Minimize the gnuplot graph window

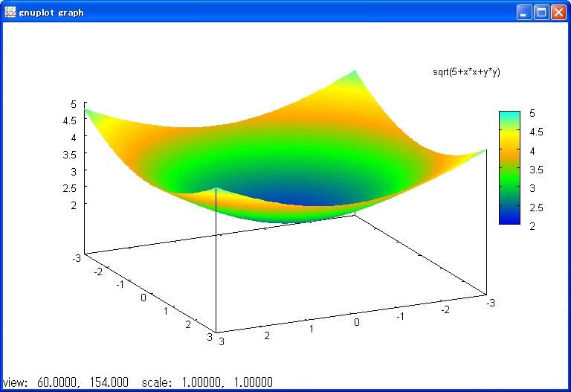(x=524, y=13)
